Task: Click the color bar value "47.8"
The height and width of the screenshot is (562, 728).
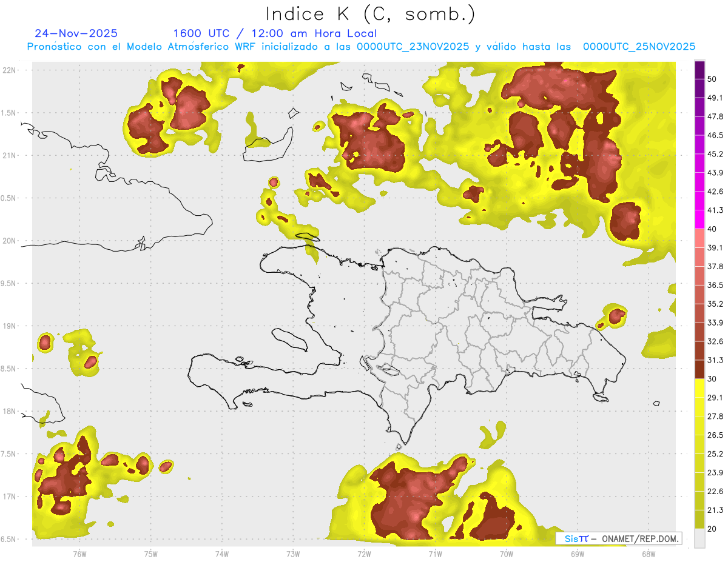Action: click(715, 117)
